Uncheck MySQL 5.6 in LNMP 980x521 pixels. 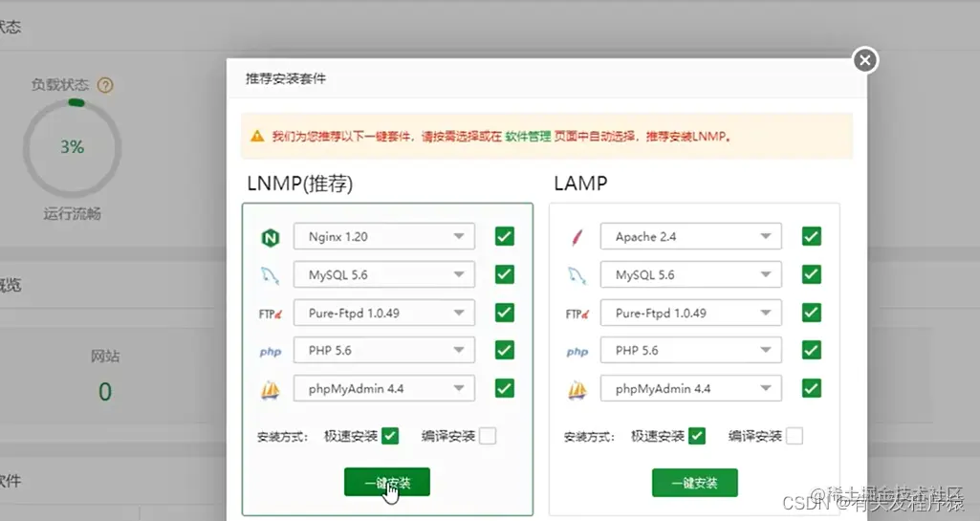(x=505, y=274)
